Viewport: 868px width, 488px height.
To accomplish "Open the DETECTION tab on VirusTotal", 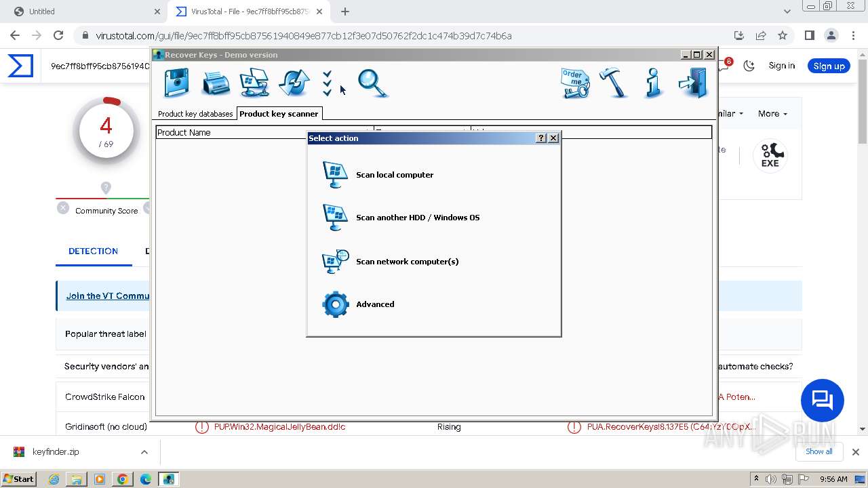I will tap(94, 251).
